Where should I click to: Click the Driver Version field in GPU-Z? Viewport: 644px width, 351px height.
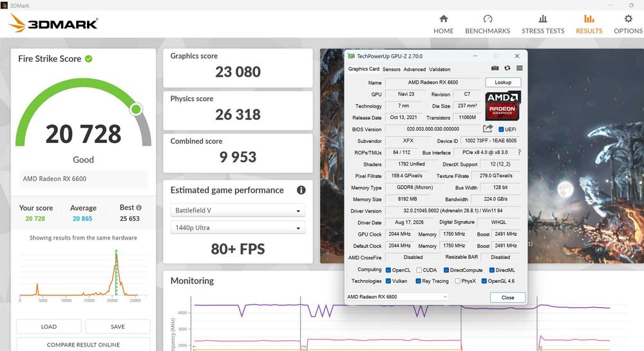pyautogui.click(x=453, y=211)
